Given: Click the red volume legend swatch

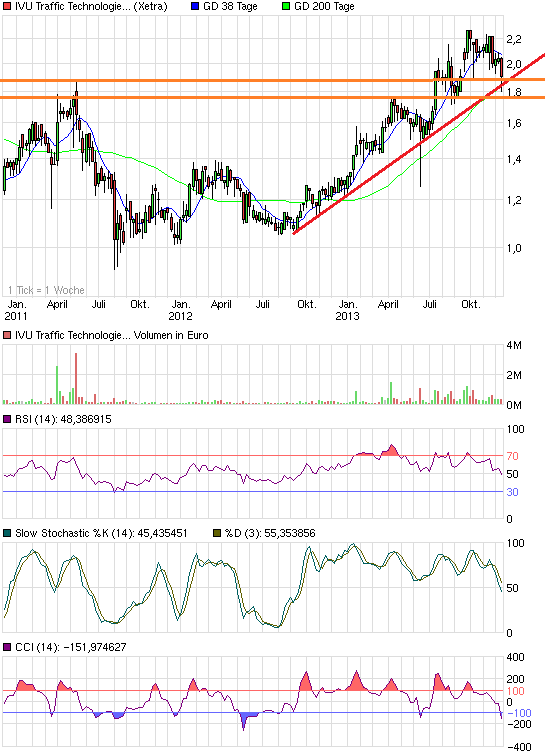Looking at the screenshot, I should [x=7, y=335].
